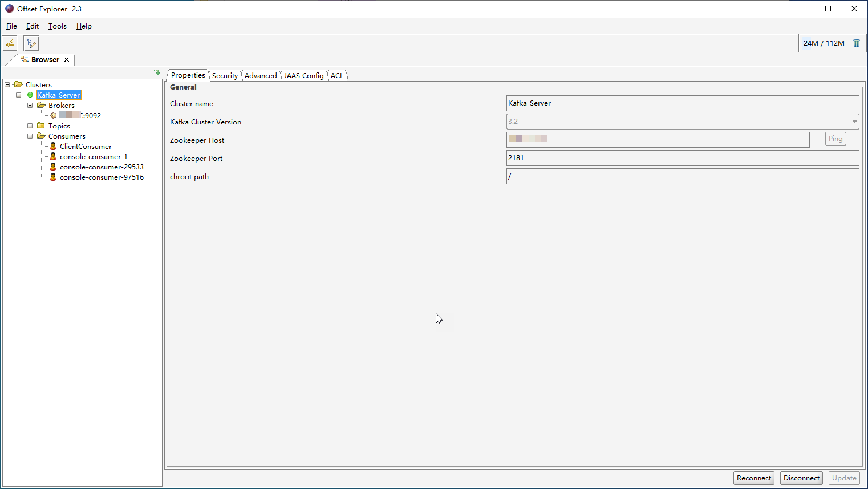Click the console-consumer-29533 user icon
The image size is (868, 489).
[x=53, y=167]
